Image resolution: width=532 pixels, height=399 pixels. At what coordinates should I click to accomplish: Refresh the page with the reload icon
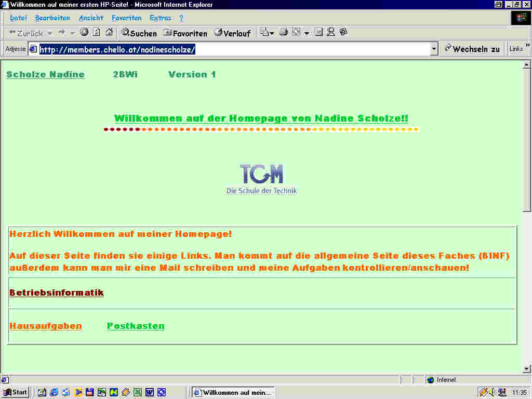coord(96,32)
